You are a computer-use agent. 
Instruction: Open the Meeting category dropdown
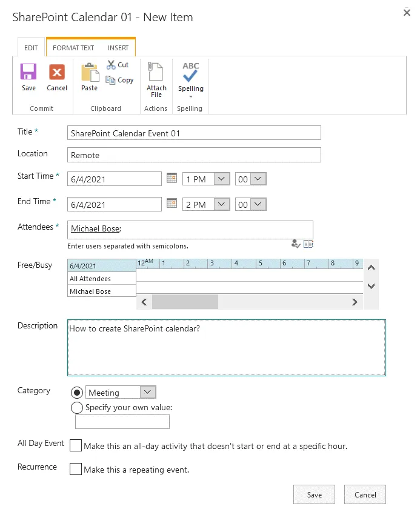point(148,393)
